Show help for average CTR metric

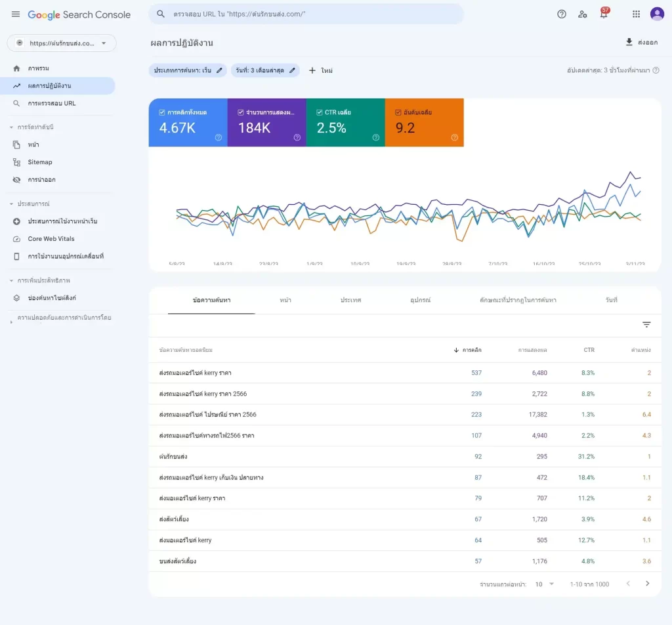pos(376,138)
